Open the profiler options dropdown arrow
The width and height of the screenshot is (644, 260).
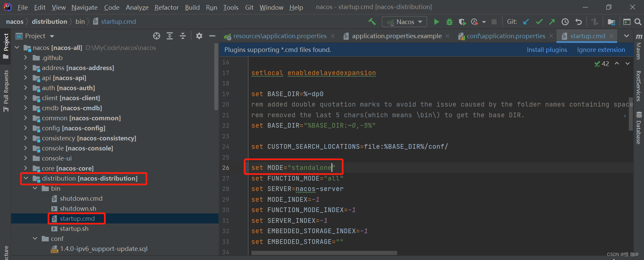tap(484, 22)
